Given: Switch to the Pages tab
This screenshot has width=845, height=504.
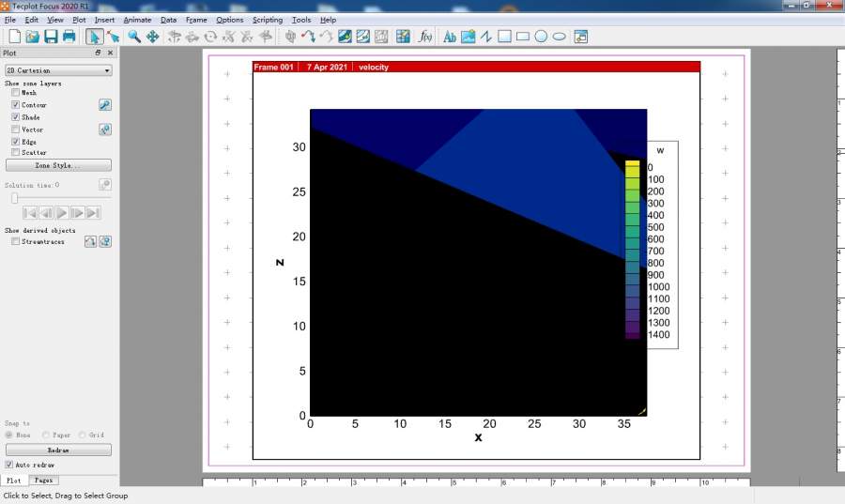Looking at the screenshot, I should 44,480.
